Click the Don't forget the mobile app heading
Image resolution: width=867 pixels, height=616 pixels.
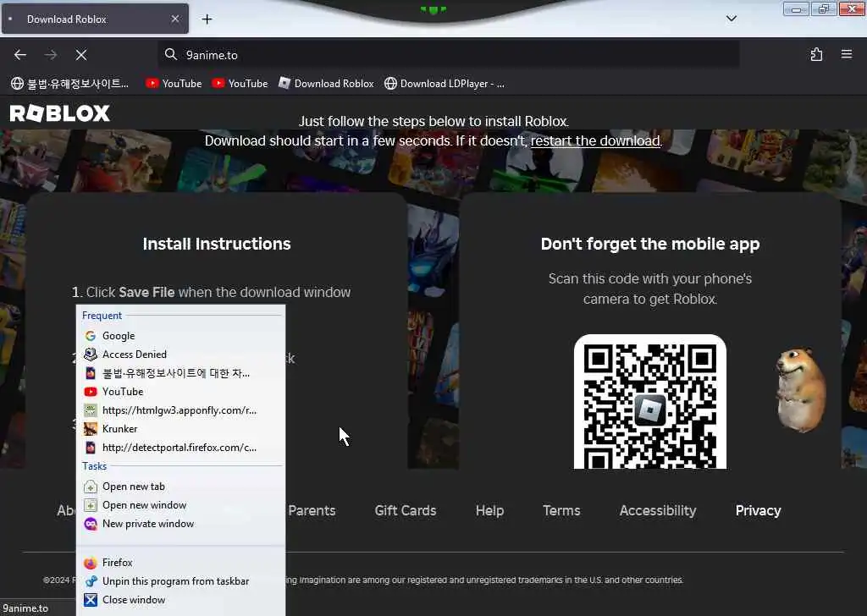click(x=650, y=245)
